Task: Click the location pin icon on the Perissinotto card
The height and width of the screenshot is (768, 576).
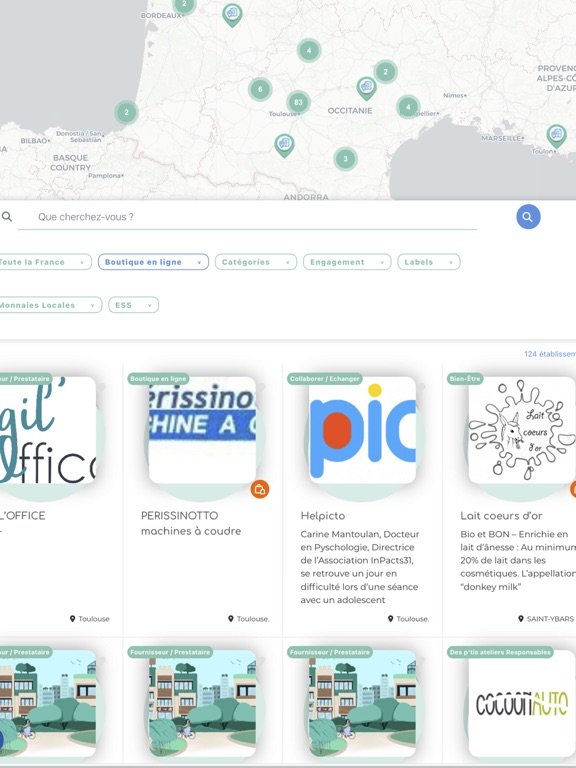Action: point(231,619)
